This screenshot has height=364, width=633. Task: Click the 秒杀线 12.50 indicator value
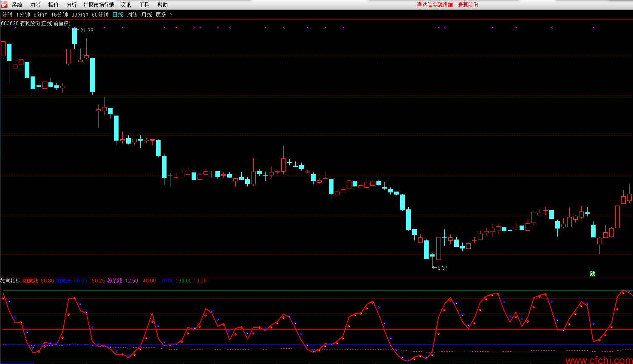point(122,281)
